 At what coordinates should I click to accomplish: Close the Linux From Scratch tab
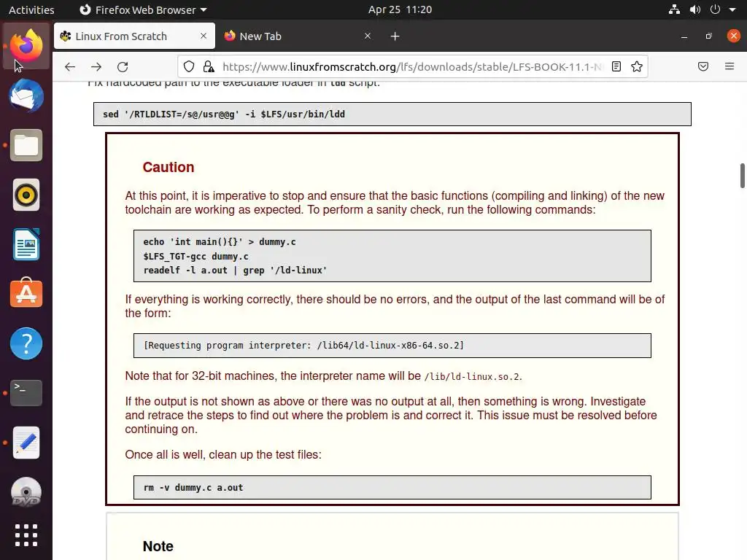coord(204,36)
